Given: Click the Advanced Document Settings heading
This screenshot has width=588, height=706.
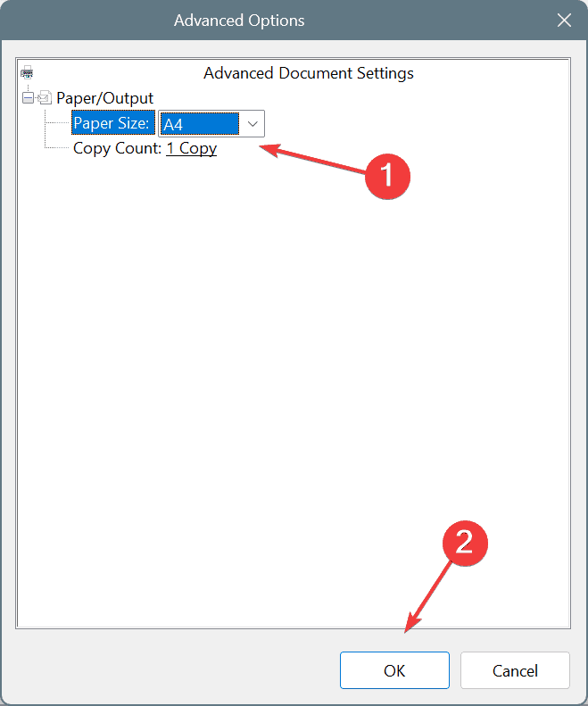Looking at the screenshot, I should pos(309,73).
